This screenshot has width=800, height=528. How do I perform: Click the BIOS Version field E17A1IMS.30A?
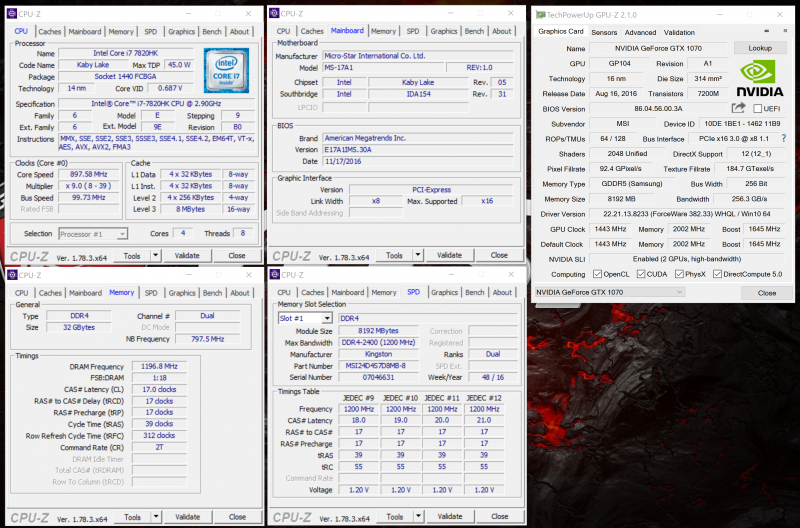418,149
